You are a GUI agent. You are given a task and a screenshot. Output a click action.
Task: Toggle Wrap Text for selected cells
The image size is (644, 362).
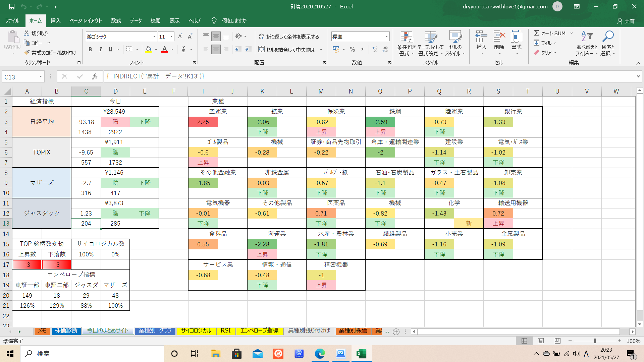click(289, 37)
